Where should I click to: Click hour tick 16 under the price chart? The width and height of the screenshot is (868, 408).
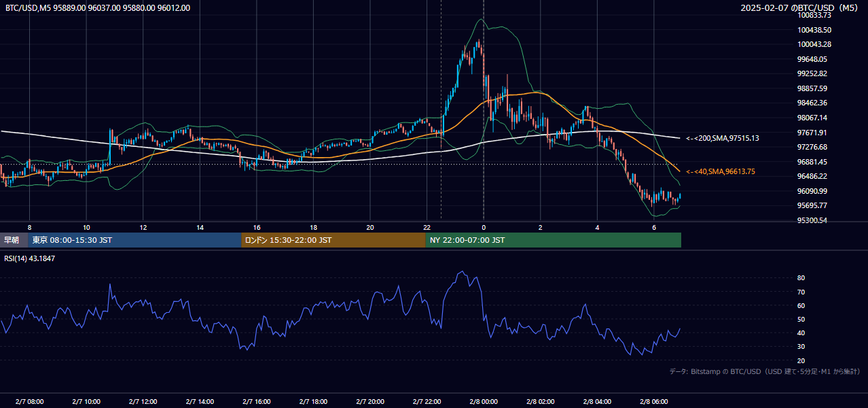tap(257, 227)
